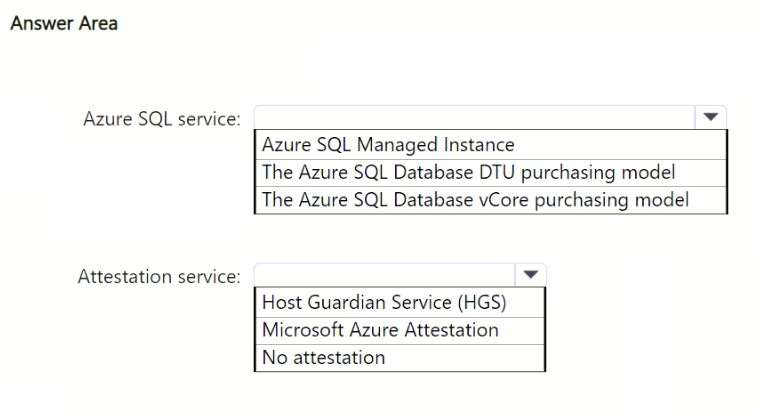The height and width of the screenshot is (413, 759).
Task: Click the Attestation service dropdown arrow
Action: coord(530,274)
